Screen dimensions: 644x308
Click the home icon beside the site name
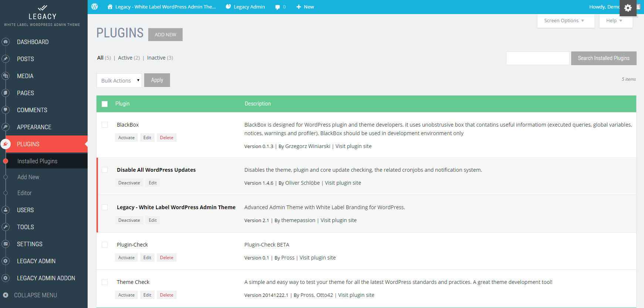[x=110, y=7]
